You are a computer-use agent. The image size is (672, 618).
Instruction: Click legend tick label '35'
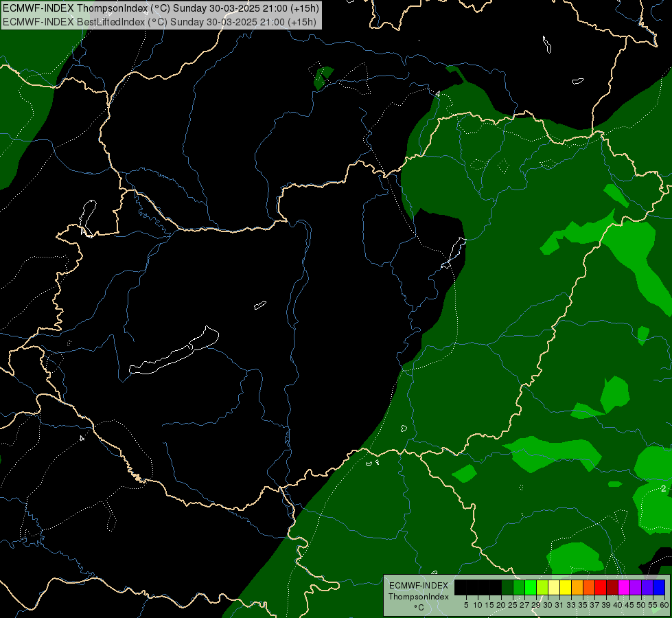tap(583, 605)
